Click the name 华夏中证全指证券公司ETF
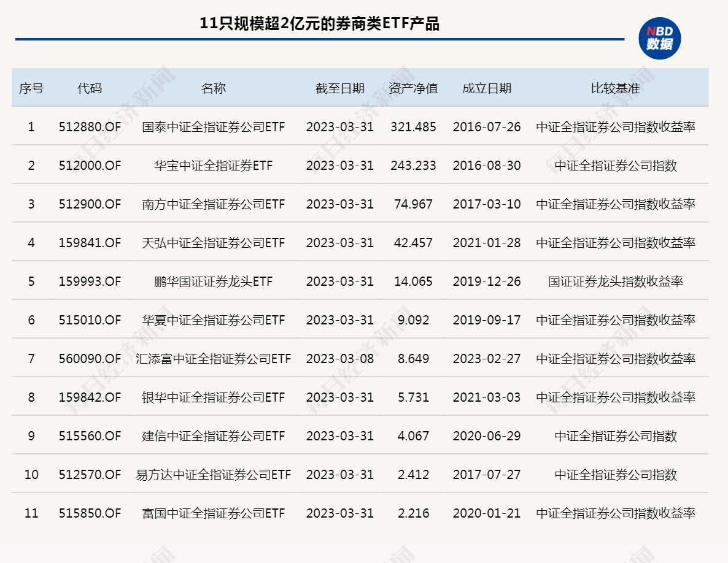 pyautogui.click(x=213, y=320)
